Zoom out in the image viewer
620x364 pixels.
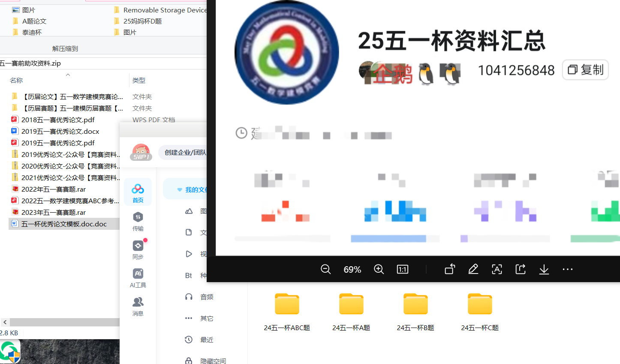click(325, 269)
